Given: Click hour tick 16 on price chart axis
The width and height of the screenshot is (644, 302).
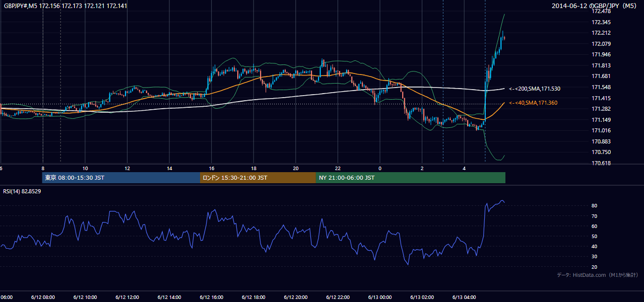Looking at the screenshot, I should (212, 168).
